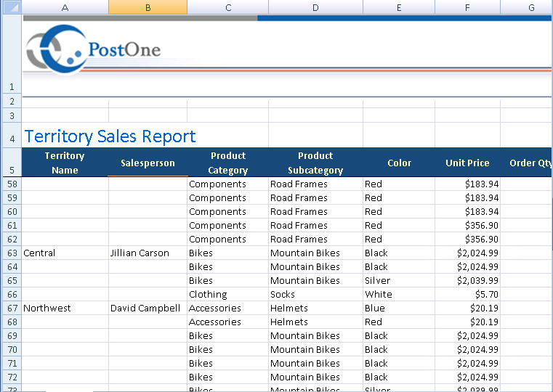
Task: Select row 4 header
Action: coord(12,135)
